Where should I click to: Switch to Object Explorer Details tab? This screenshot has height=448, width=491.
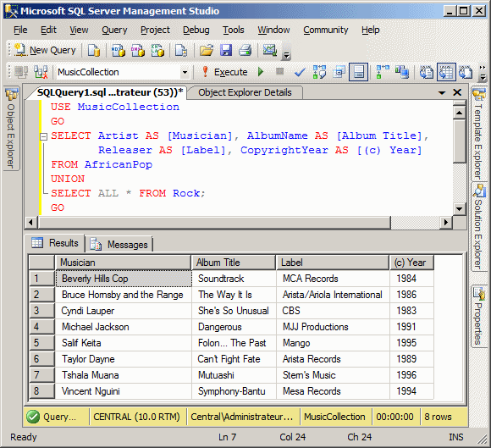click(245, 92)
